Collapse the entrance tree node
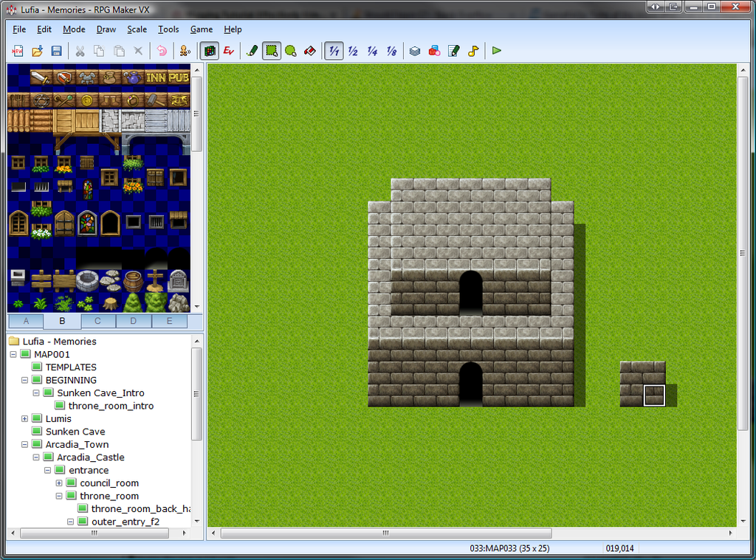The width and height of the screenshot is (756, 560). tap(48, 470)
